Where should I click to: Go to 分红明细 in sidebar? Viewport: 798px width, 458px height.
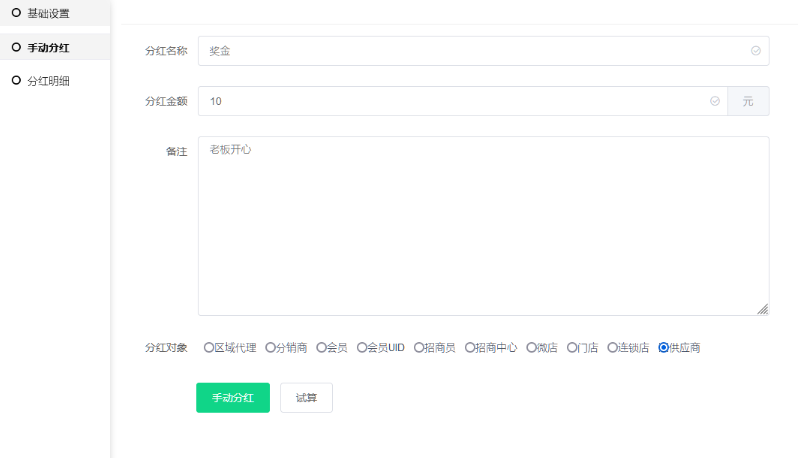(55, 81)
